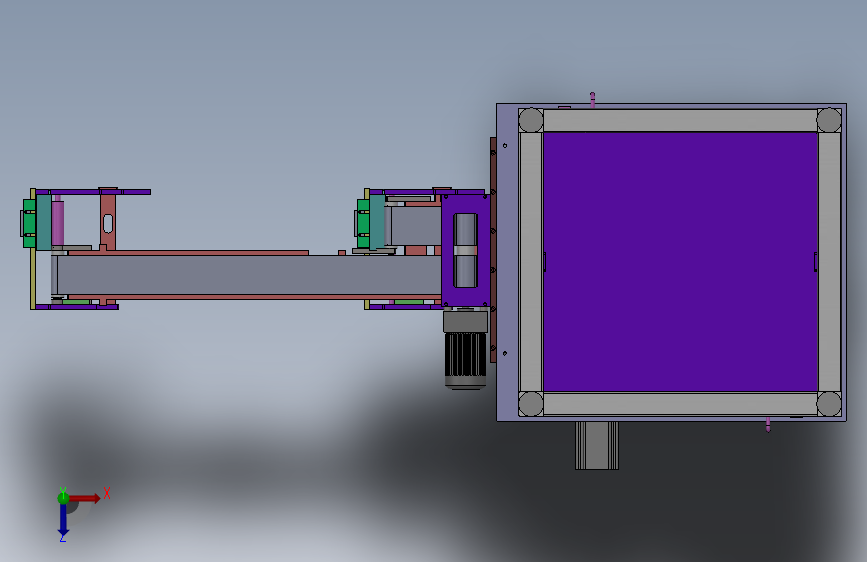
Task: Click the red X axis arrow of the triad
Action: pos(85,498)
